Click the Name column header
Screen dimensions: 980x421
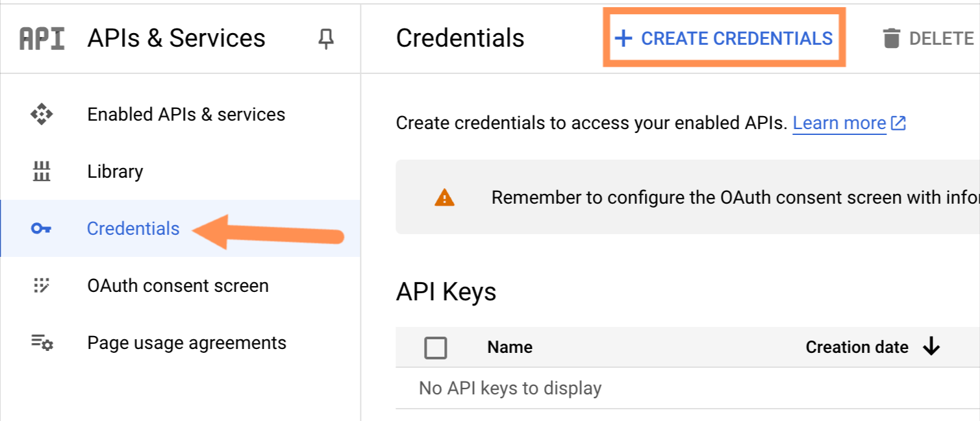tap(510, 348)
